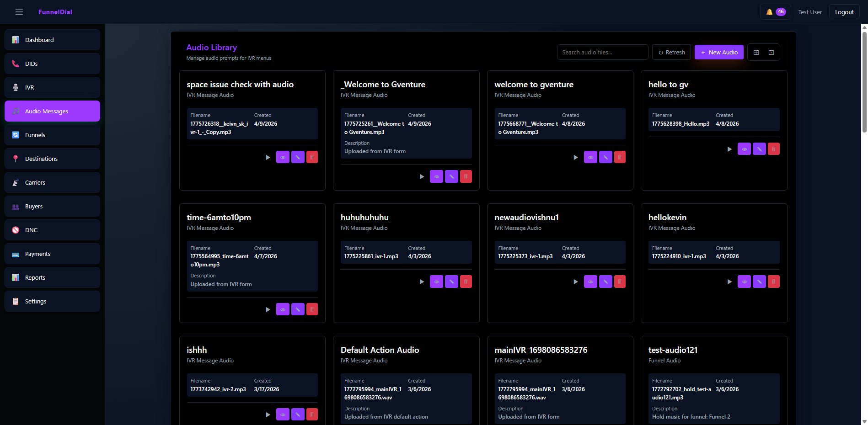This screenshot has width=868, height=425.
Task: Edit the 'welcome to gventure' audio
Action: click(605, 157)
